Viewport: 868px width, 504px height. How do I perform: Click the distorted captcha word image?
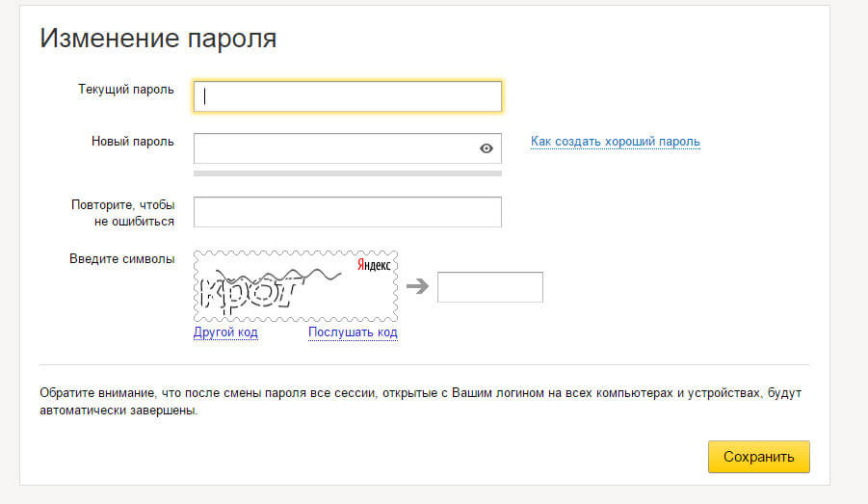point(296,286)
